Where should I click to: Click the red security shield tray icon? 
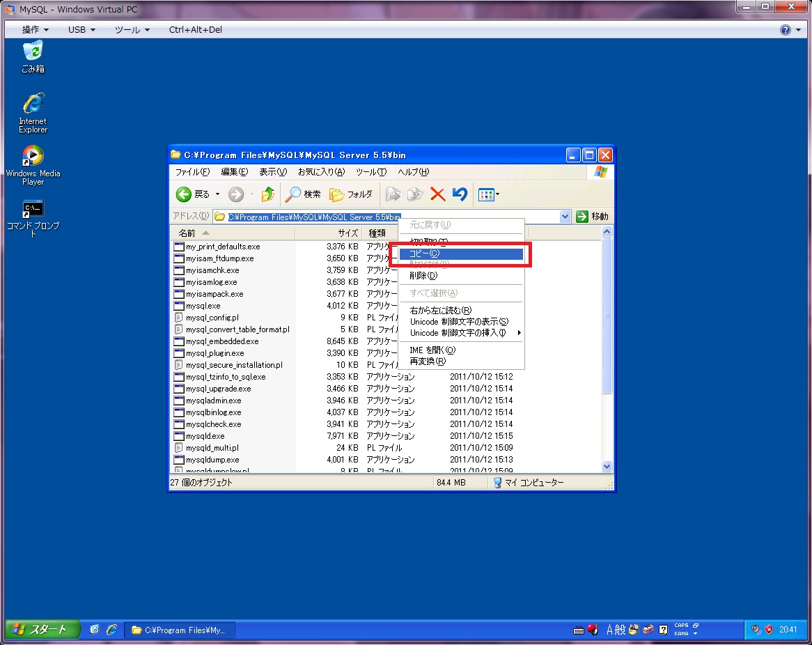[x=769, y=630]
